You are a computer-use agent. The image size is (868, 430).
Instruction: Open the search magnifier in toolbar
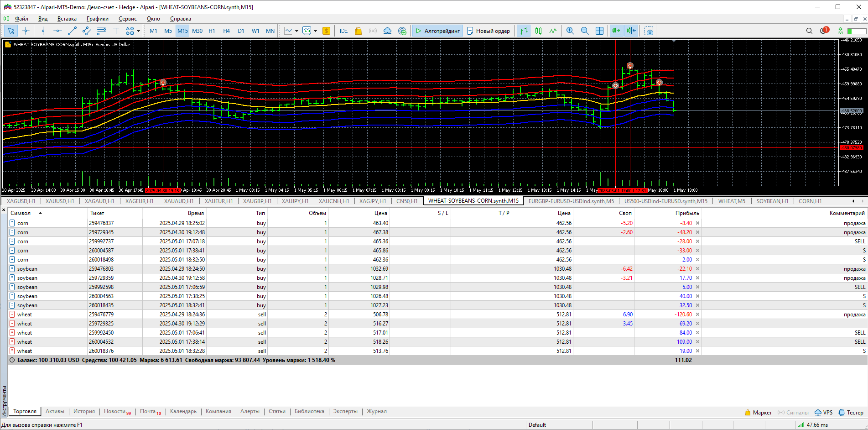coord(809,31)
